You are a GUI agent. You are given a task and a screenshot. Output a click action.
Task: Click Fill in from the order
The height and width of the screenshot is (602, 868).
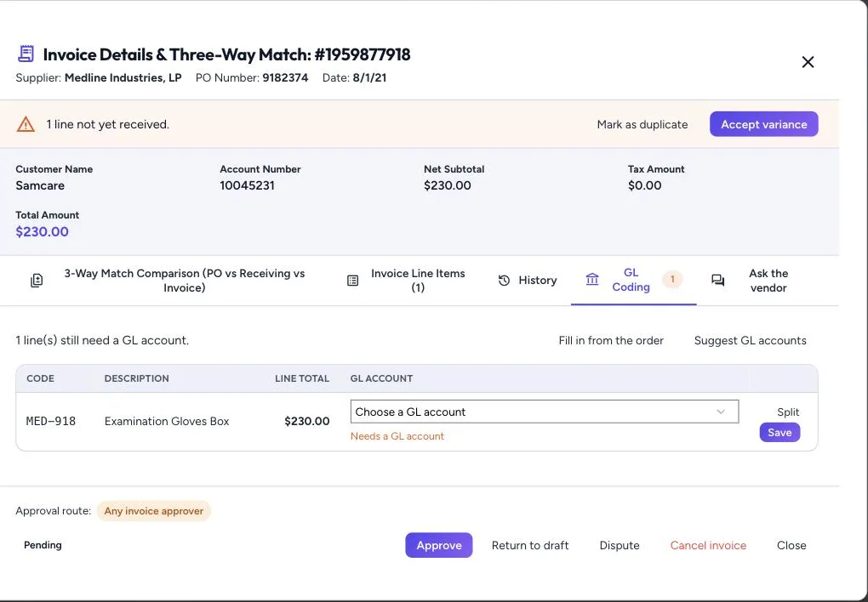[x=611, y=340]
